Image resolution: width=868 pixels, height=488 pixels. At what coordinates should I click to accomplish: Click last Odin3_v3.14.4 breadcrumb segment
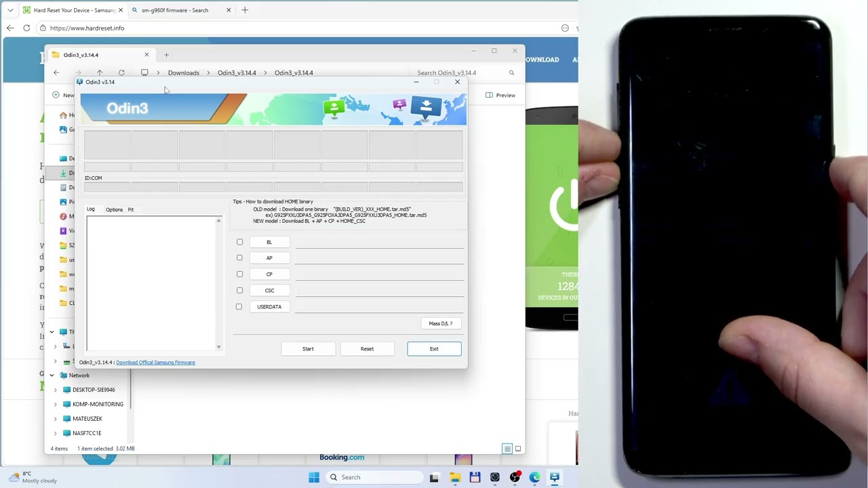pyautogui.click(x=294, y=73)
